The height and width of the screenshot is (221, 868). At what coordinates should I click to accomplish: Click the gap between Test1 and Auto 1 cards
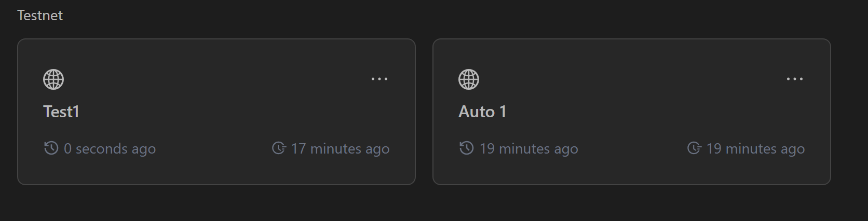(424, 112)
